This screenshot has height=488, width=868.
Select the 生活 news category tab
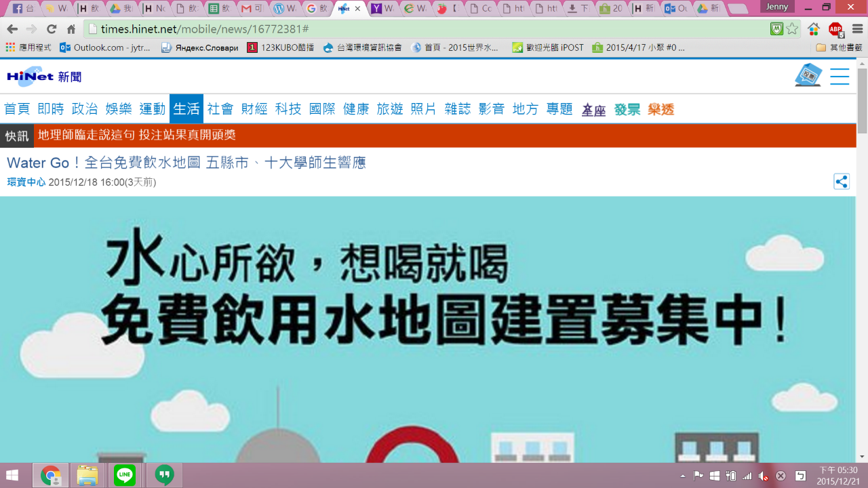point(186,109)
